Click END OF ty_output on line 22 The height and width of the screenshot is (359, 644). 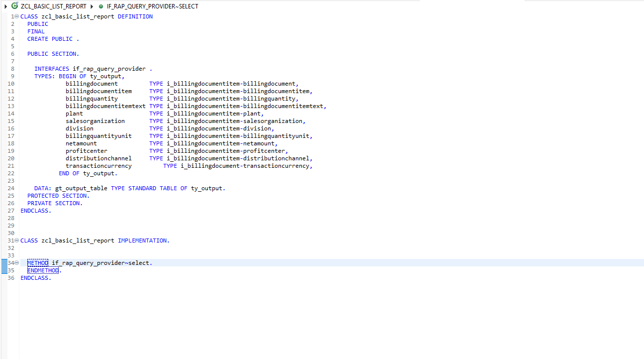coord(87,173)
